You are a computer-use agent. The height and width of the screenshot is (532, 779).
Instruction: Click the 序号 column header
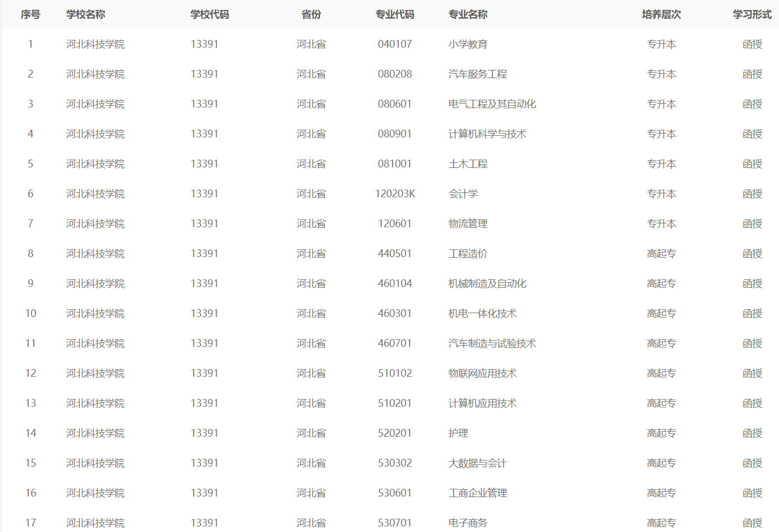coord(30,14)
